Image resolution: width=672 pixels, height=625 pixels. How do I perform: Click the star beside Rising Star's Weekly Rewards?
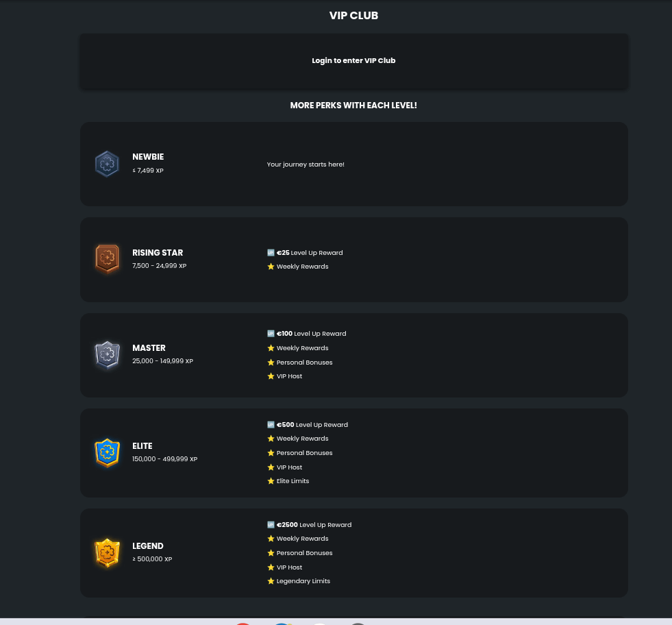coord(271,267)
